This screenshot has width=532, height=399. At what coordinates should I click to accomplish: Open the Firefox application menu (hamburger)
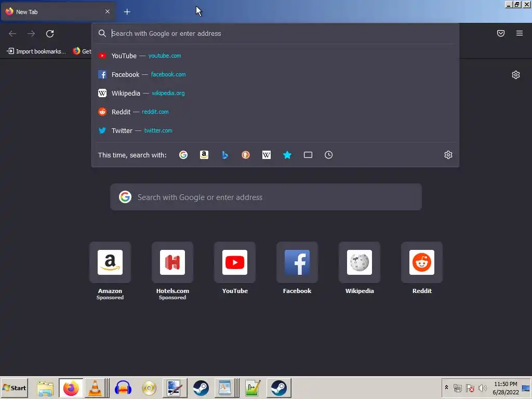click(x=520, y=33)
